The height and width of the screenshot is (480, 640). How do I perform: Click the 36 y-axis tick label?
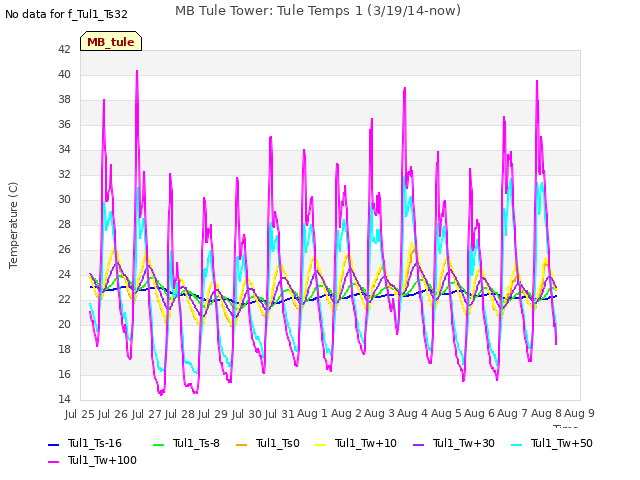64,124
